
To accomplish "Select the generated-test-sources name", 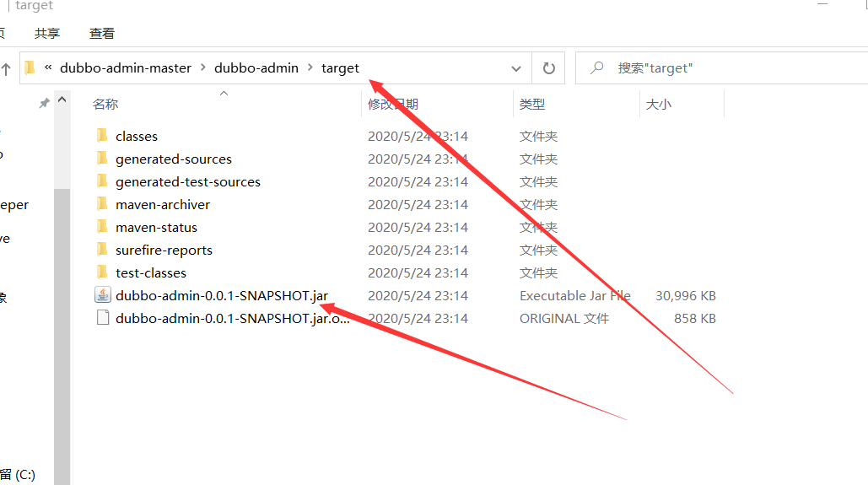I will click(x=188, y=181).
